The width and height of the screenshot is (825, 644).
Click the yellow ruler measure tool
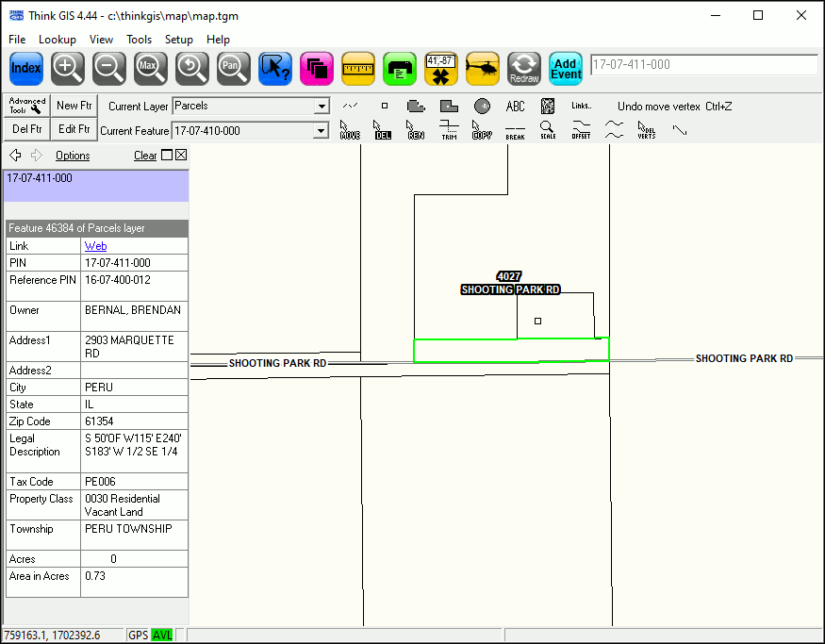pyautogui.click(x=357, y=68)
